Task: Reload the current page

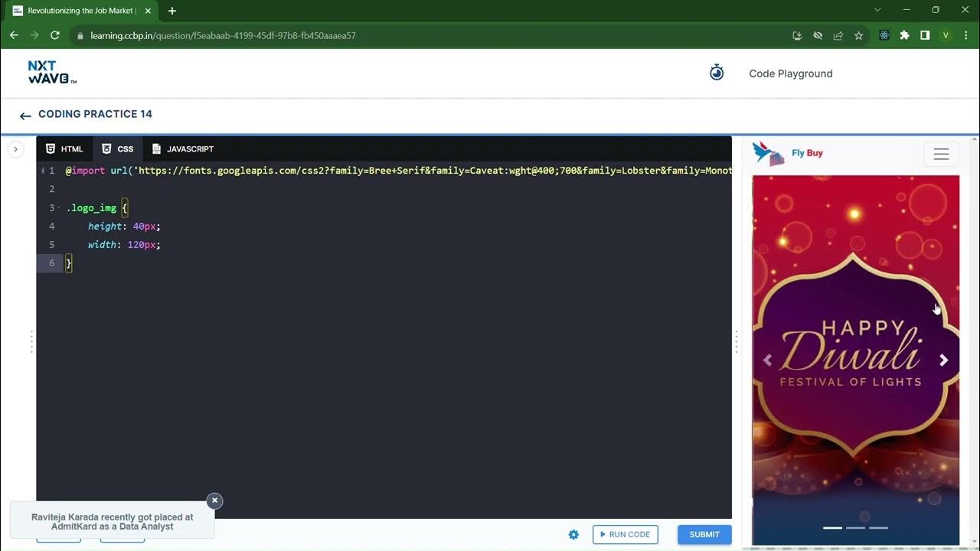Action: (55, 35)
